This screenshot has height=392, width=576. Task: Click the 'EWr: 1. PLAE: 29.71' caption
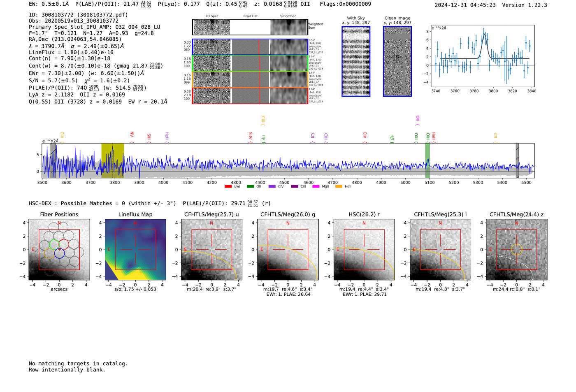pos(365,295)
